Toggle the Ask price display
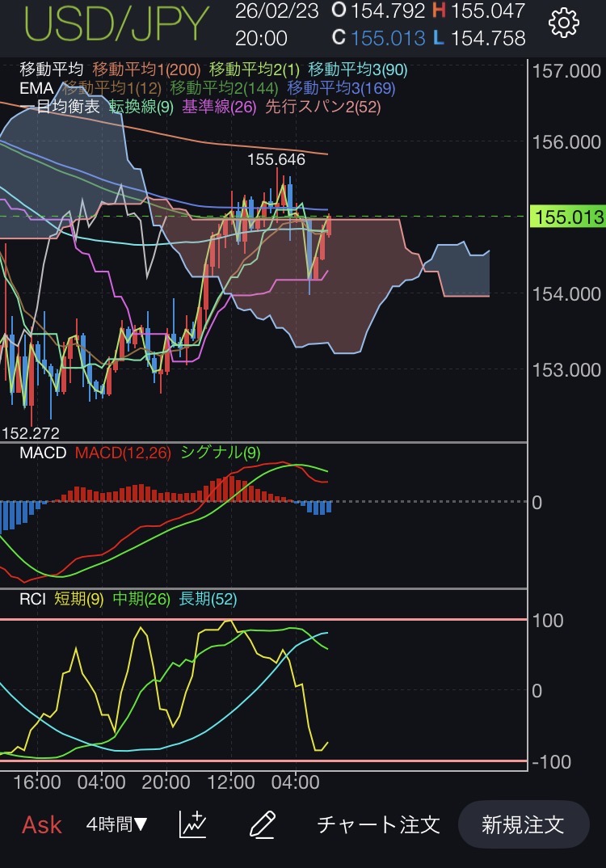Viewport: 606px width, 868px height. pyautogui.click(x=42, y=824)
